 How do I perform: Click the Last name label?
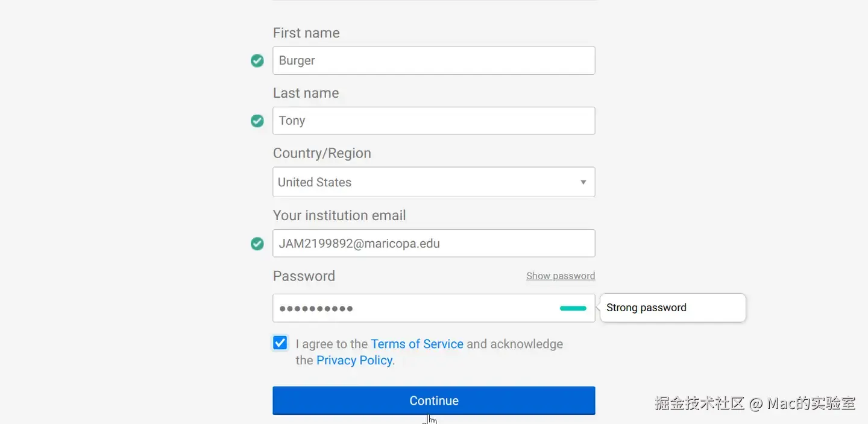click(x=306, y=93)
